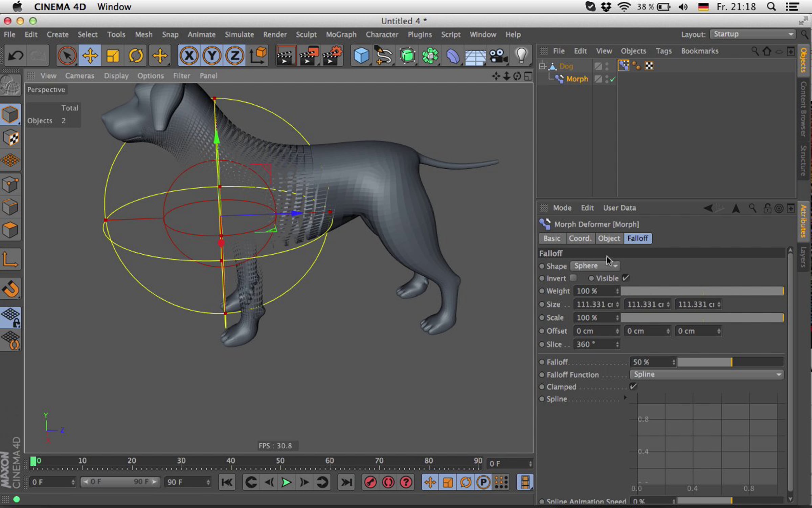Play the animation forwards
The height and width of the screenshot is (508, 812).
click(286, 482)
